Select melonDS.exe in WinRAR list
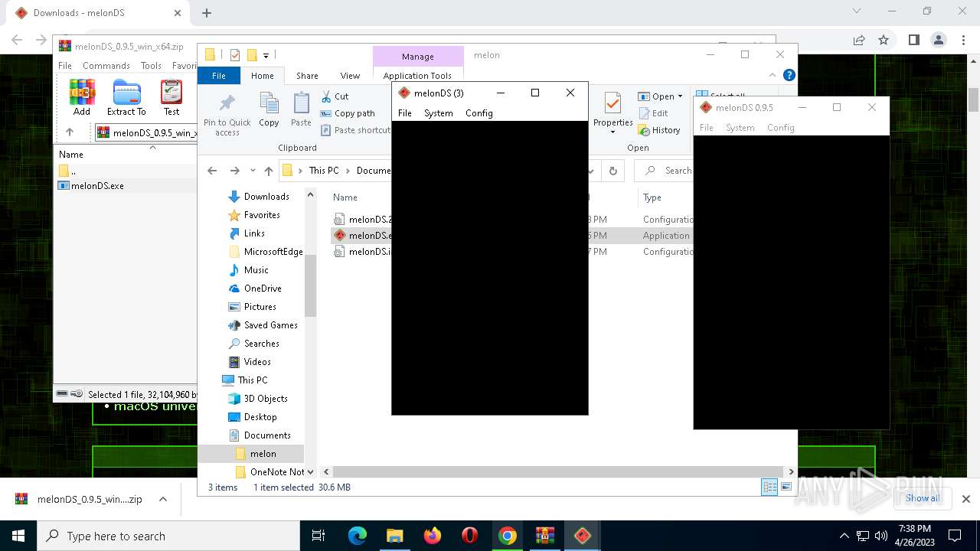980x551 pixels. click(97, 186)
